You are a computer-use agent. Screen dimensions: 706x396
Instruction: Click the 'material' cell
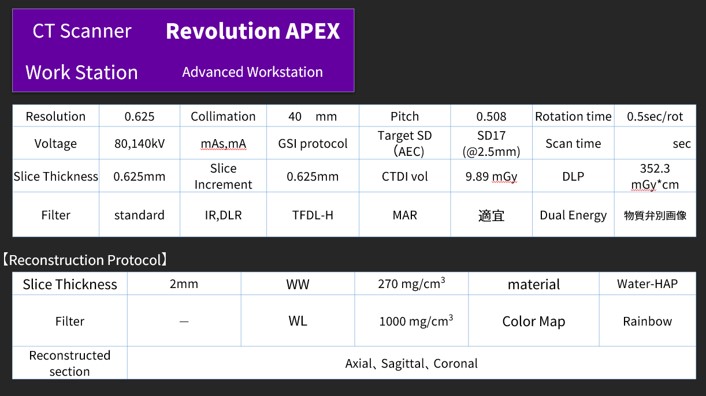click(x=534, y=284)
